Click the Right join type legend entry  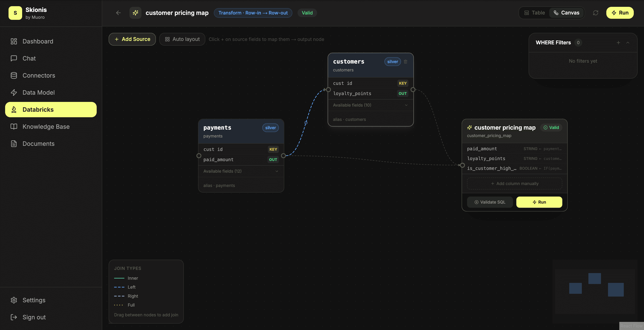pyautogui.click(x=126, y=296)
